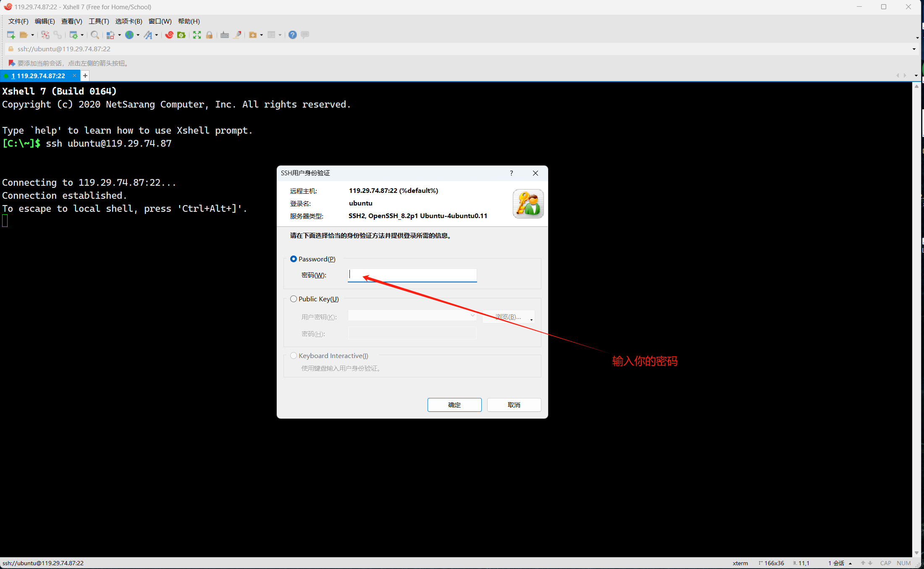Open the 帮助(H) menu

189,21
